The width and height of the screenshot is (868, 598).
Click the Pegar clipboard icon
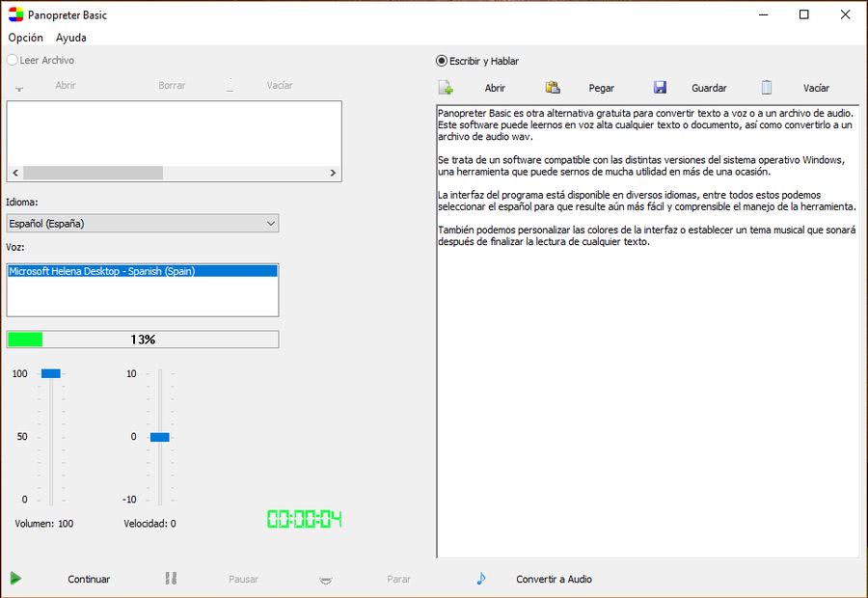553,88
